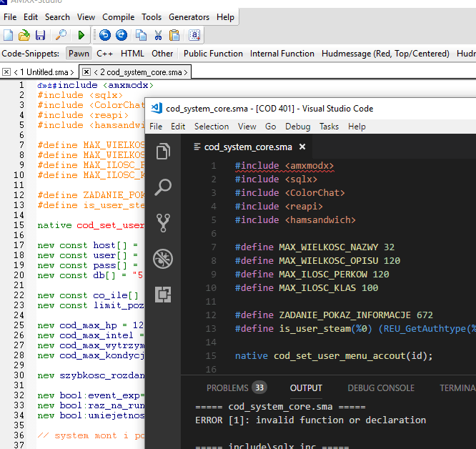The image size is (476, 449).
Task: Open the Selection menu in VS Code
Action: tap(211, 127)
